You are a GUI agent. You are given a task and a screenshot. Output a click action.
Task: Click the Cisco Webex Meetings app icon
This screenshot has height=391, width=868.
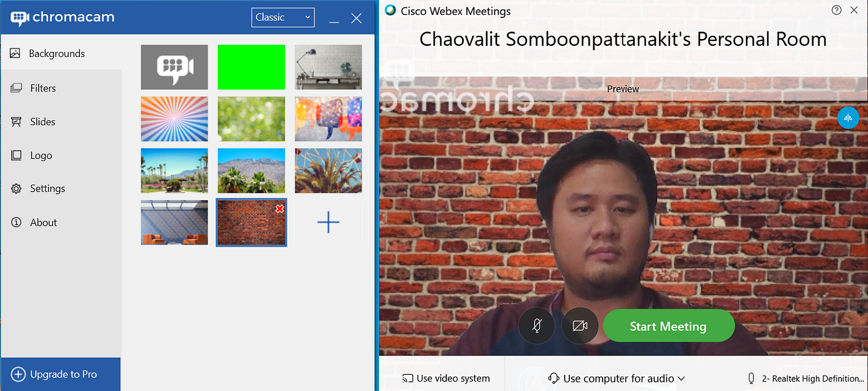[391, 10]
